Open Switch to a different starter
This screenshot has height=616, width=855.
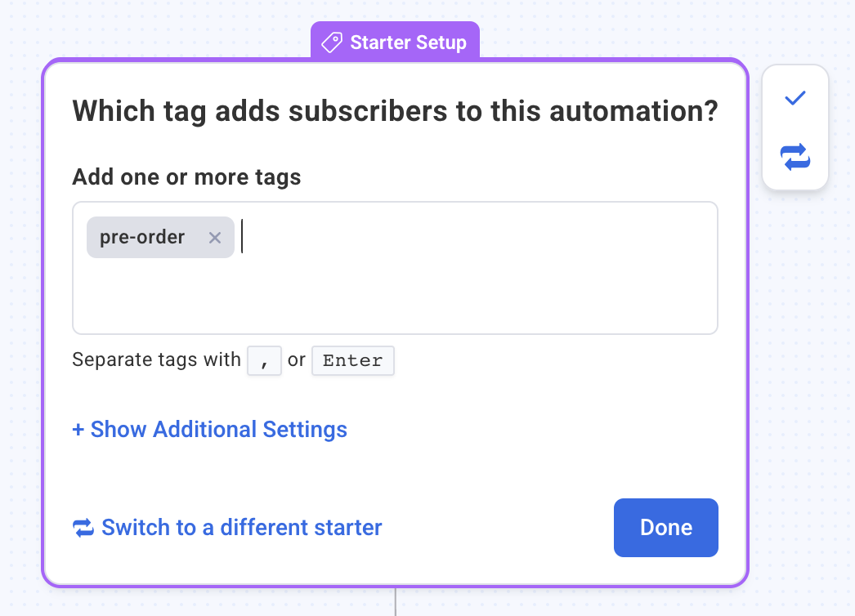[241, 528]
